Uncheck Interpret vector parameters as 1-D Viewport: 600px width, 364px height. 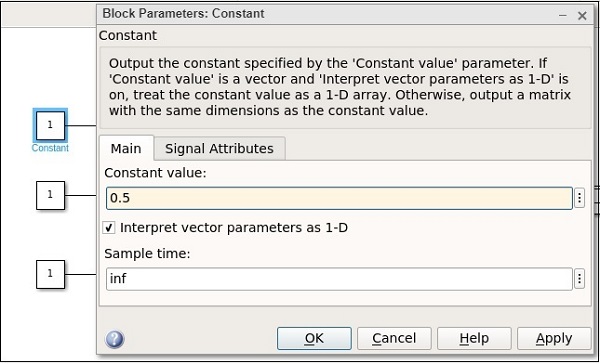[109, 228]
